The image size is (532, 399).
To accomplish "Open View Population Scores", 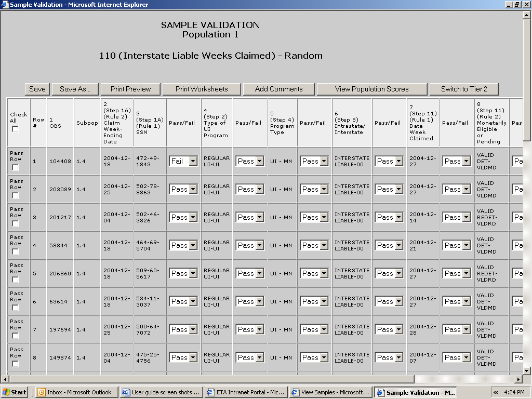I will point(371,89).
